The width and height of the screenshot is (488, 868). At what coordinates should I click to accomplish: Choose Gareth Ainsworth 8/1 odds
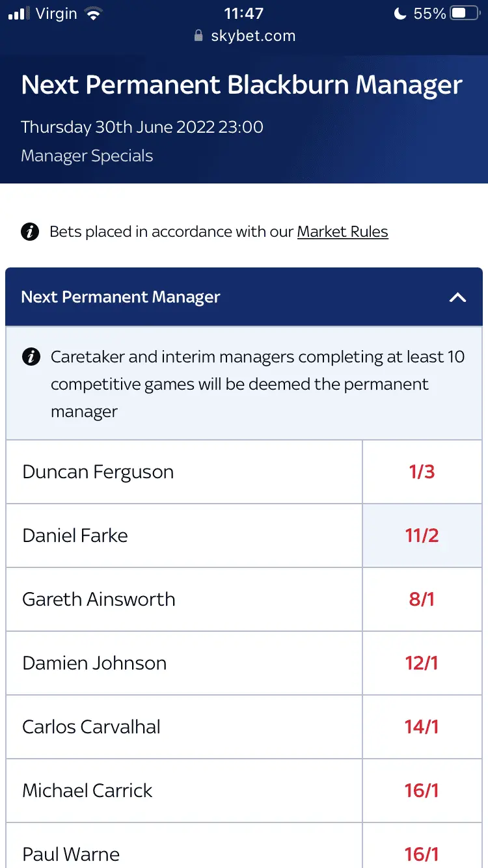422,599
